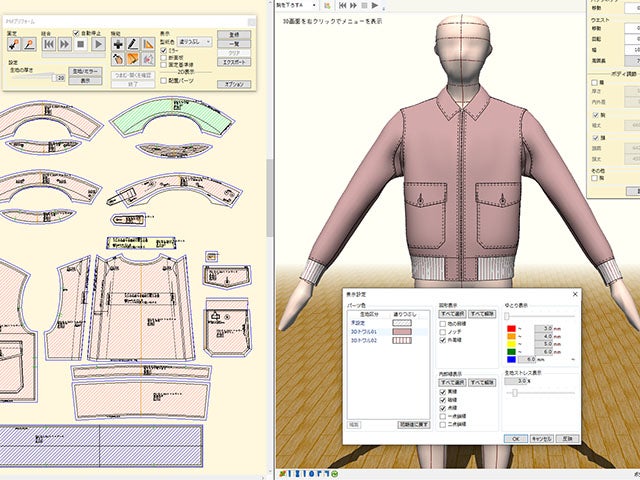Toggle the 自動停止 checkbox

click(x=76, y=32)
